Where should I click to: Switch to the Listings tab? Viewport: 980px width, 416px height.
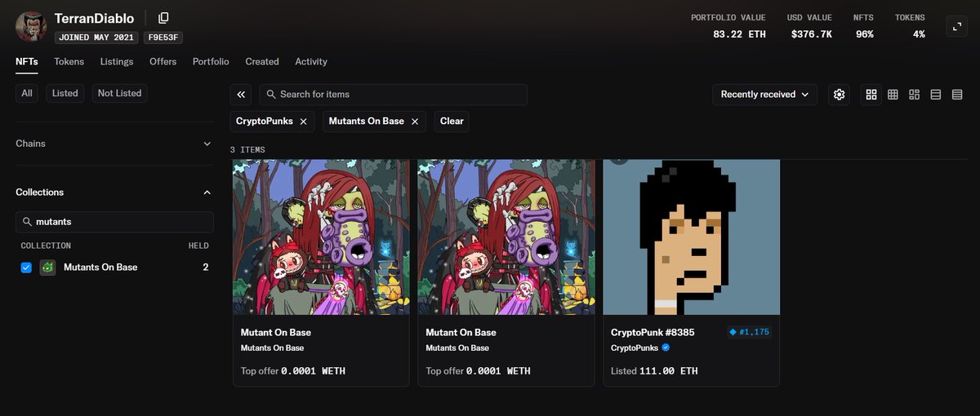[117, 61]
